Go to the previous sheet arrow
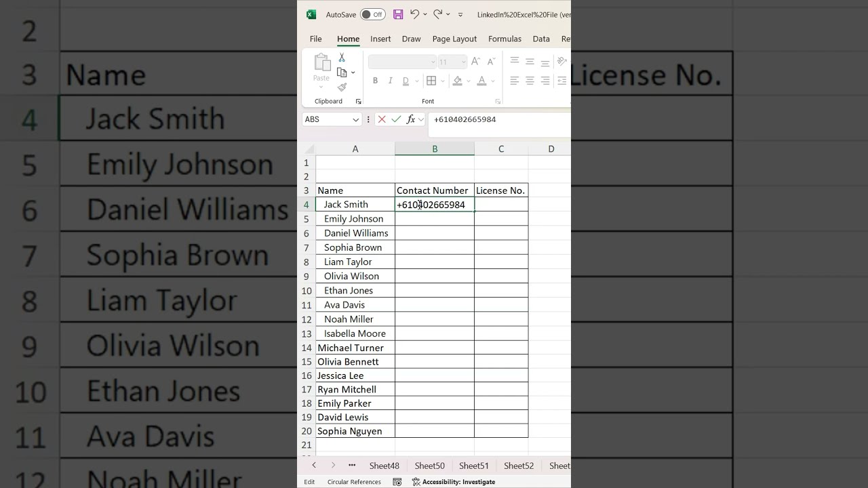The image size is (868, 488). click(x=314, y=465)
